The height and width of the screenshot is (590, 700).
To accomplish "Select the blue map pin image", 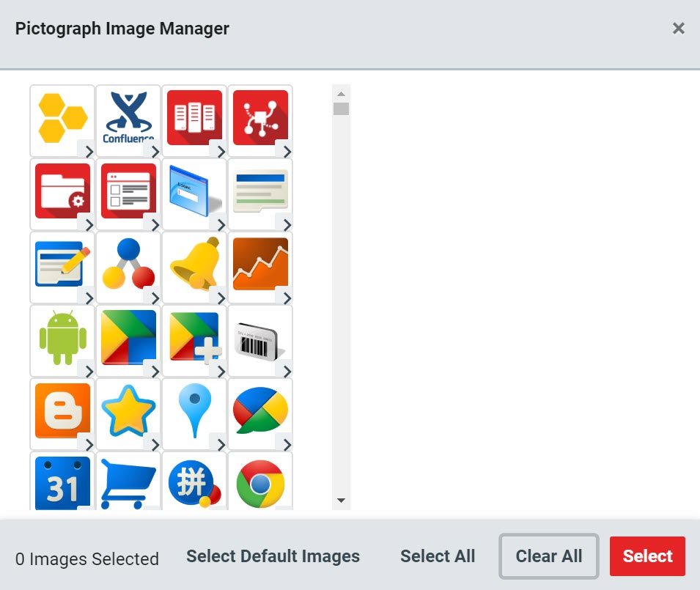I will point(195,410).
